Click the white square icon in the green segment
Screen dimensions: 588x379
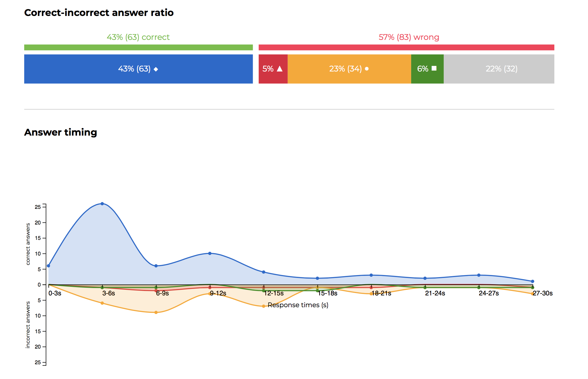434,69
